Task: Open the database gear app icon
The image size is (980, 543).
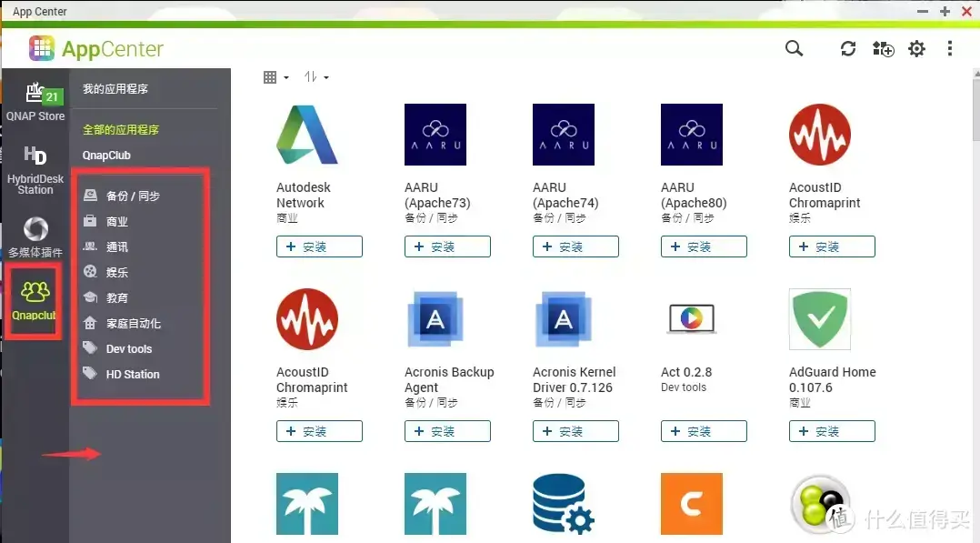Action: (563, 504)
